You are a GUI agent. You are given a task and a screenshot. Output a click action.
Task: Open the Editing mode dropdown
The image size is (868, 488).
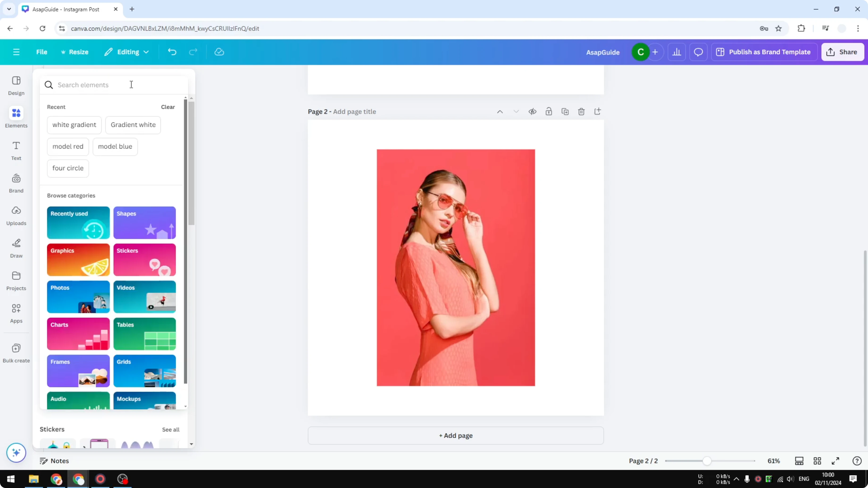click(127, 52)
